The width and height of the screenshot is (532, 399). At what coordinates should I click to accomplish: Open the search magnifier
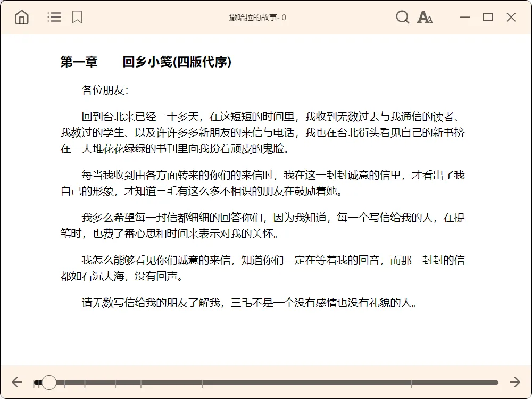[x=403, y=17]
